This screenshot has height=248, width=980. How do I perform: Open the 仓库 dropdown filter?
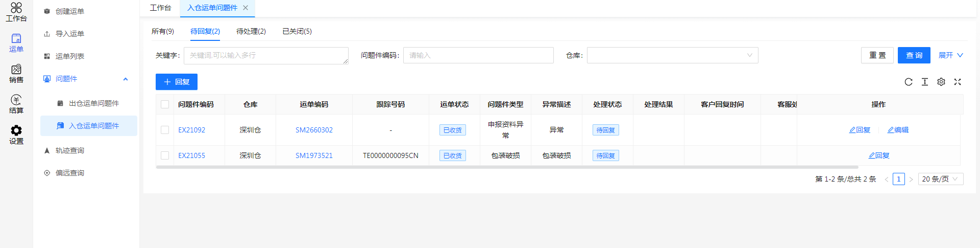(672, 55)
